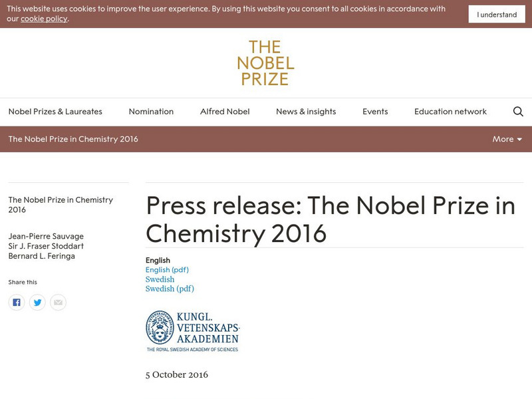The image size is (532, 399).
Task: Share this page on Facebook
Action: [x=17, y=303]
